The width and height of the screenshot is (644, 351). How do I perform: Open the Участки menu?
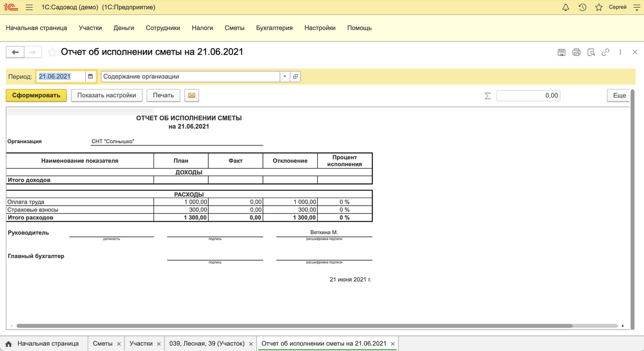click(90, 28)
